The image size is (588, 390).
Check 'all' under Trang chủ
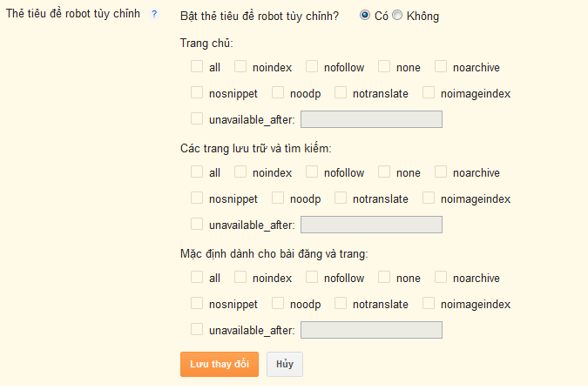[197, 66]
